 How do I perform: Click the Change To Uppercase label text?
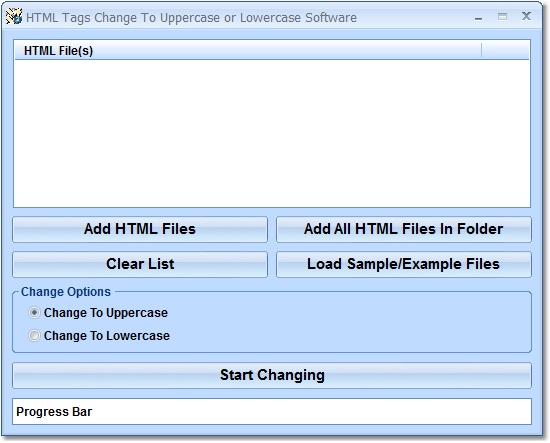click(x=106, y=313)
